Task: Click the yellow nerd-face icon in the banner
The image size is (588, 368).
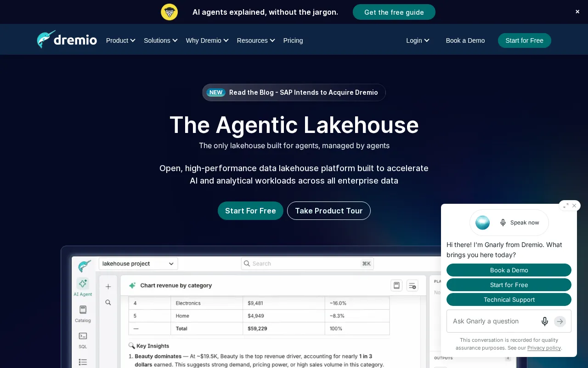Action: coord(169,12)
